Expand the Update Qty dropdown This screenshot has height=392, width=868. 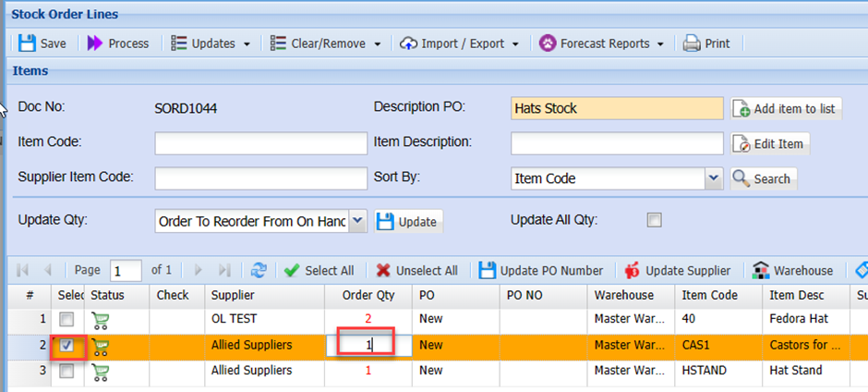[x=358, y=221]
